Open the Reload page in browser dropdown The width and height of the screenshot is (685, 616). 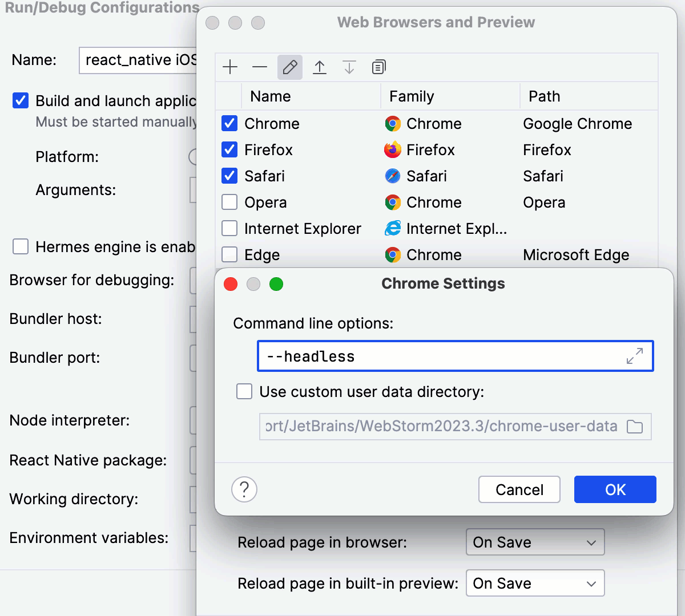534,542
